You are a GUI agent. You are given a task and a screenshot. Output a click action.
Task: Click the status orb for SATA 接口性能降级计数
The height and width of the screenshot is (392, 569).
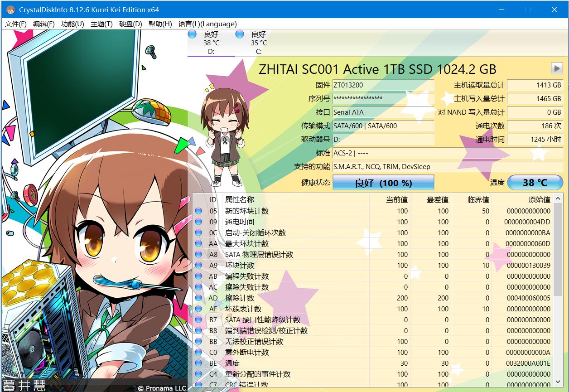point(198,319)
